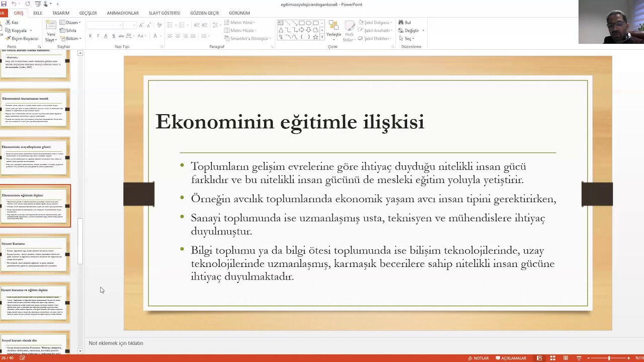The height and width of the screenshot is (362, 644).
Task: Open the font name combo box
Action: pos(105,25)
